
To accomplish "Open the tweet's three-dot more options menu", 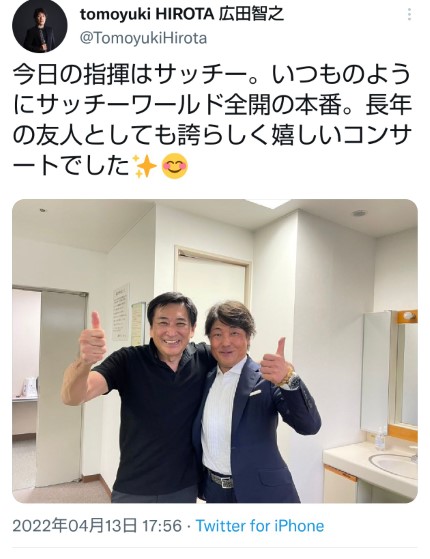I will (x=410, y=14).
